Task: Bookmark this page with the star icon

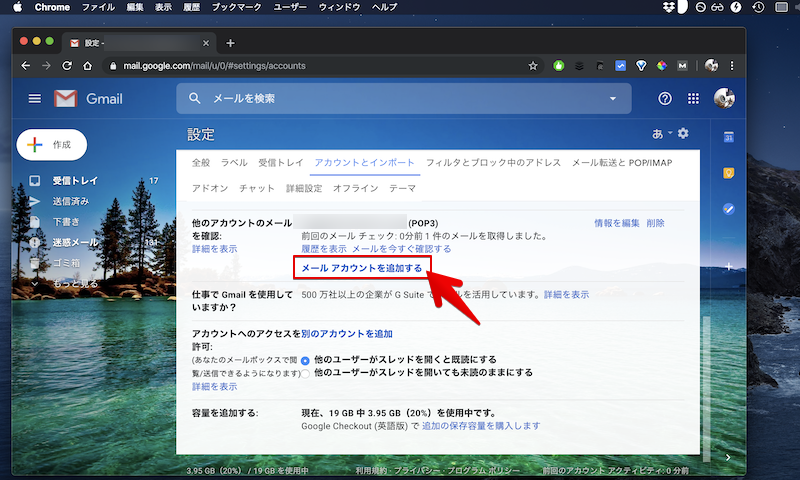Action: (533, 66)
